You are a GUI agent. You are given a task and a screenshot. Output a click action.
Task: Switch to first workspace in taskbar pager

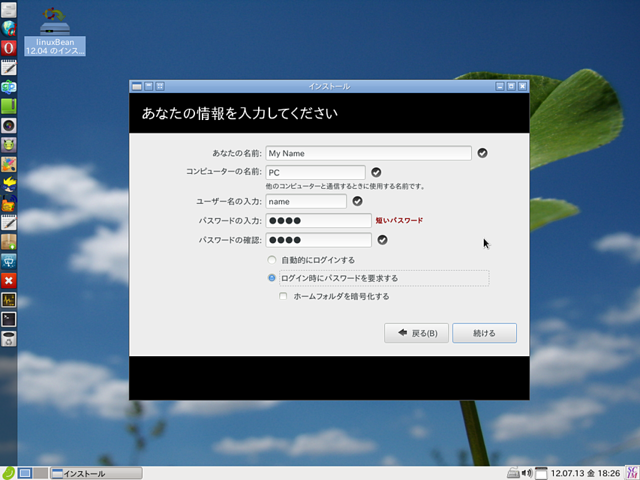(x=25, y=473)
